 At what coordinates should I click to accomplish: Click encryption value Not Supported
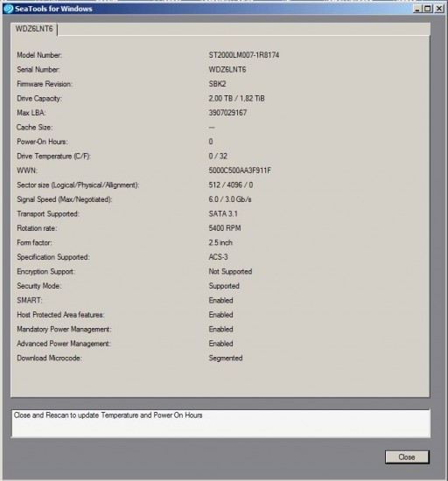[230, 271]
